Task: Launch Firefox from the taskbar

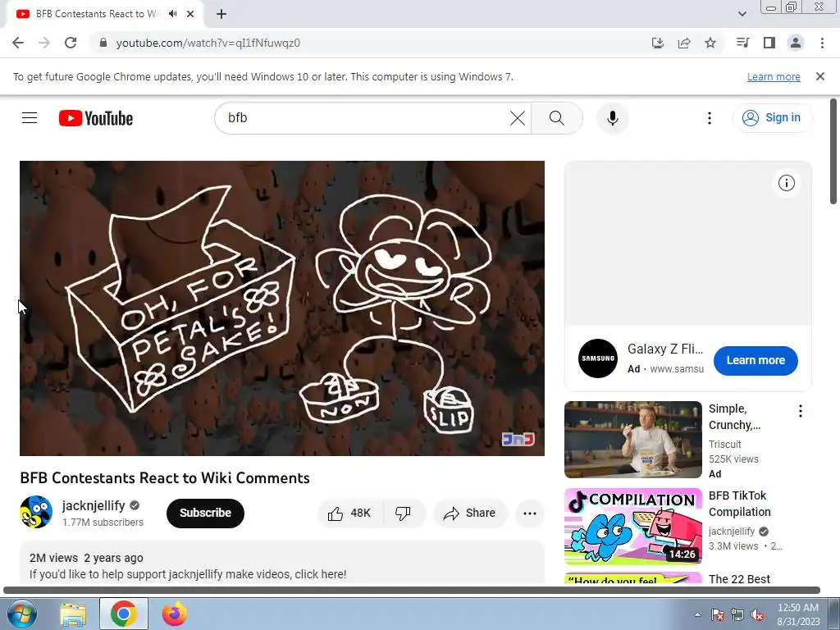Action: tap(175, 614)
